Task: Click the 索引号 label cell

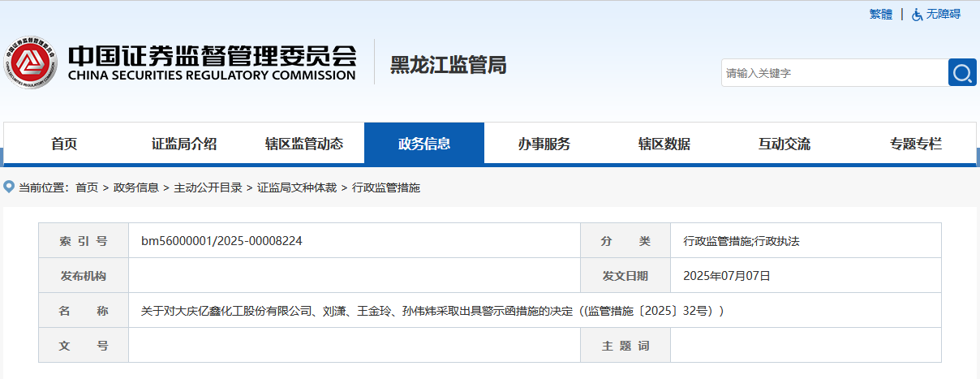Action: point(84,241)
